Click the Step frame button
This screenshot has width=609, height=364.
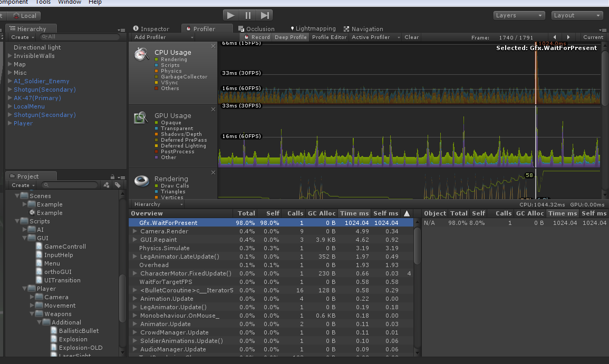(x=265, y=15)
